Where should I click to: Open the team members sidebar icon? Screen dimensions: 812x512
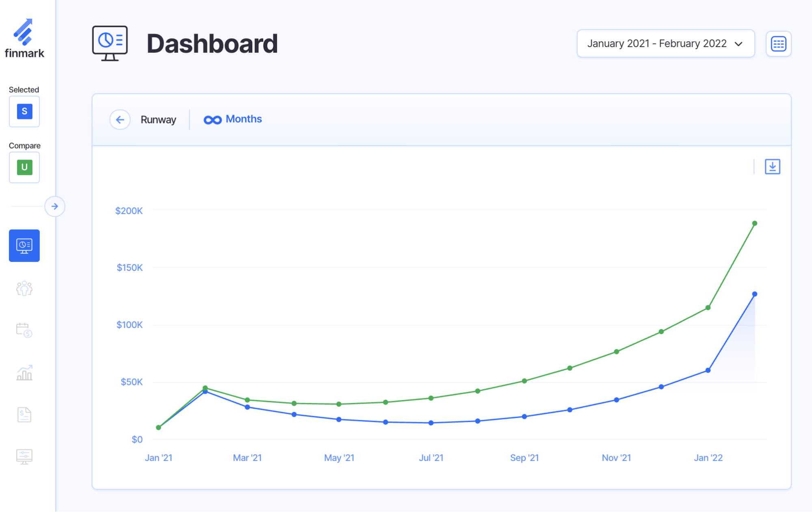click(x=24, y=288)
